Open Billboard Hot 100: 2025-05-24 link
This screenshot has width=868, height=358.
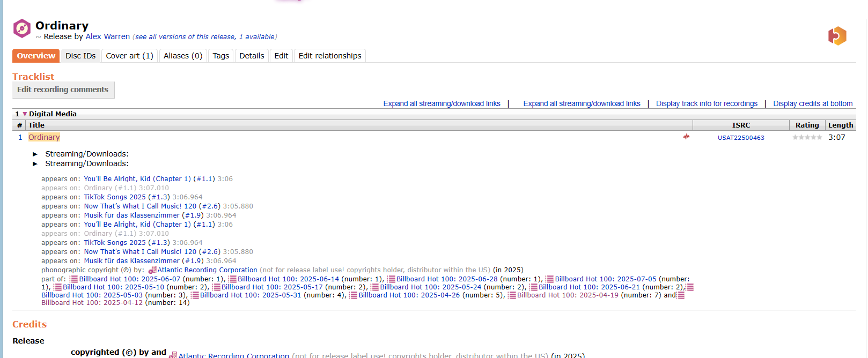[x=431, y=287]
